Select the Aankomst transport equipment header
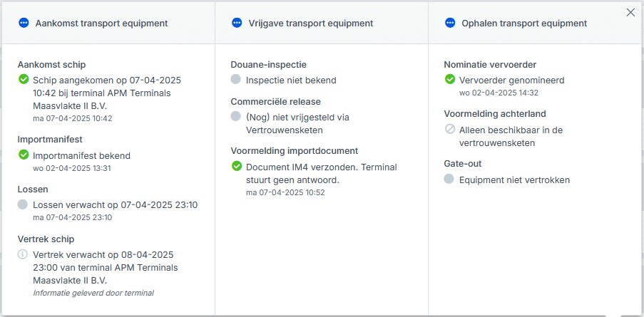 coord(101,23)
